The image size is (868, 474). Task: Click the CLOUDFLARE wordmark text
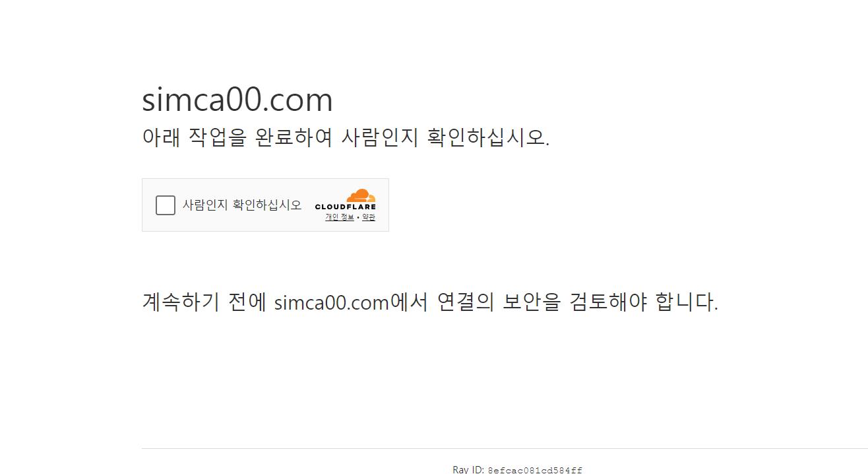(345, 207)
